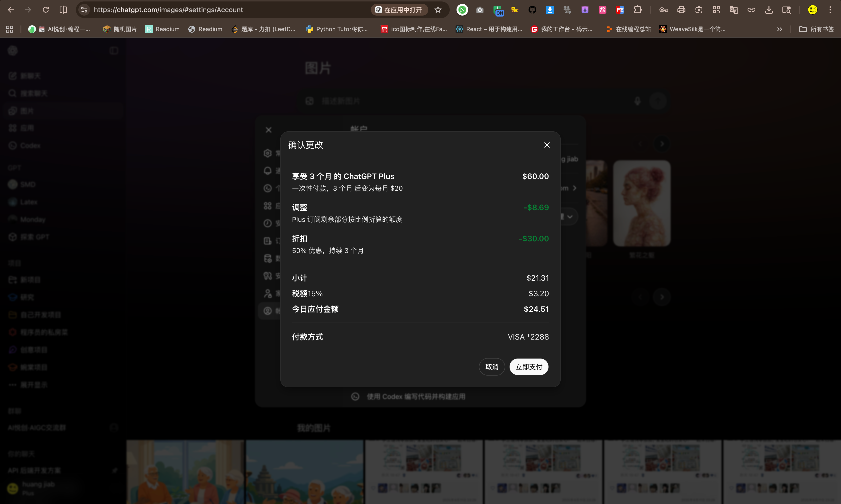This screenshot has height=504, width=841.
Task: Select the gear icon in settings sidebar
Action: (x=268, y=153)
